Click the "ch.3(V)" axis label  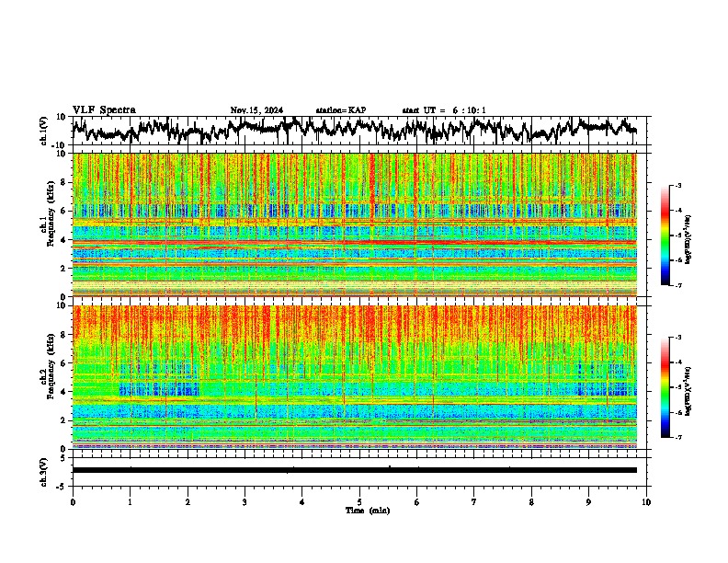click(44, 472)
